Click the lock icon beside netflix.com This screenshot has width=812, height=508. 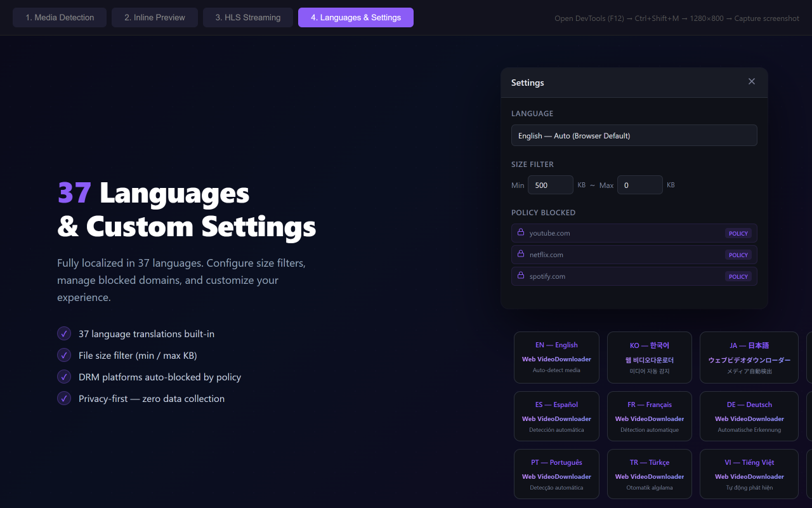point(521,254)
